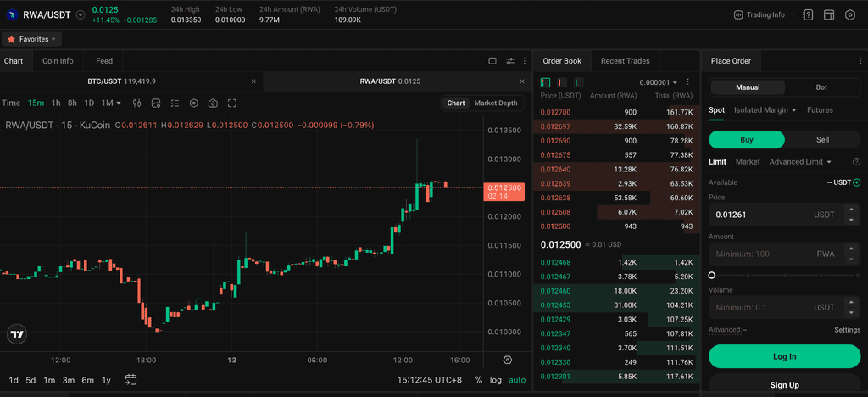Open the Advanced order Settings link
The height and width of the screenshot is (397, 868).
pos(847,330)
